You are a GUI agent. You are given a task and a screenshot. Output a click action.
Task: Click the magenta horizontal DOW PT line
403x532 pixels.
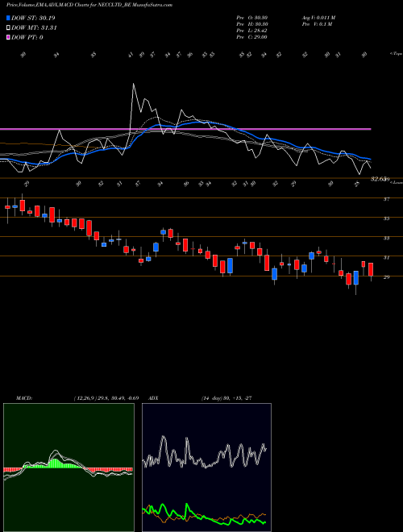tap(185, 129)
